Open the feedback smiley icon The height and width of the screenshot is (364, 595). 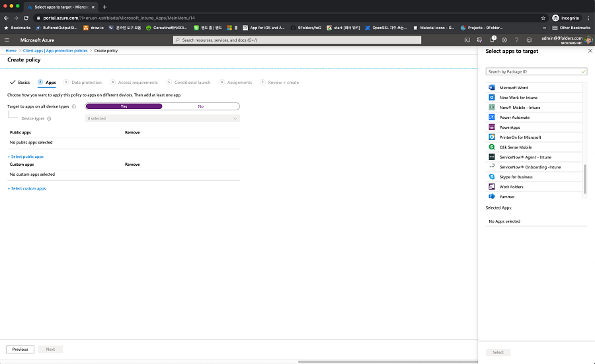tap(529, 40)
